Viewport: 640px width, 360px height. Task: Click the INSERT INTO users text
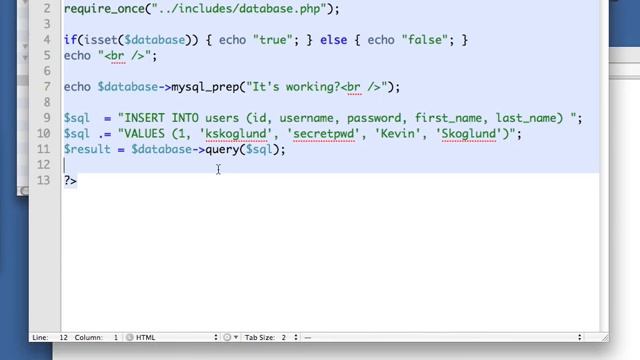pyautogui.click(x=182, y=118)
